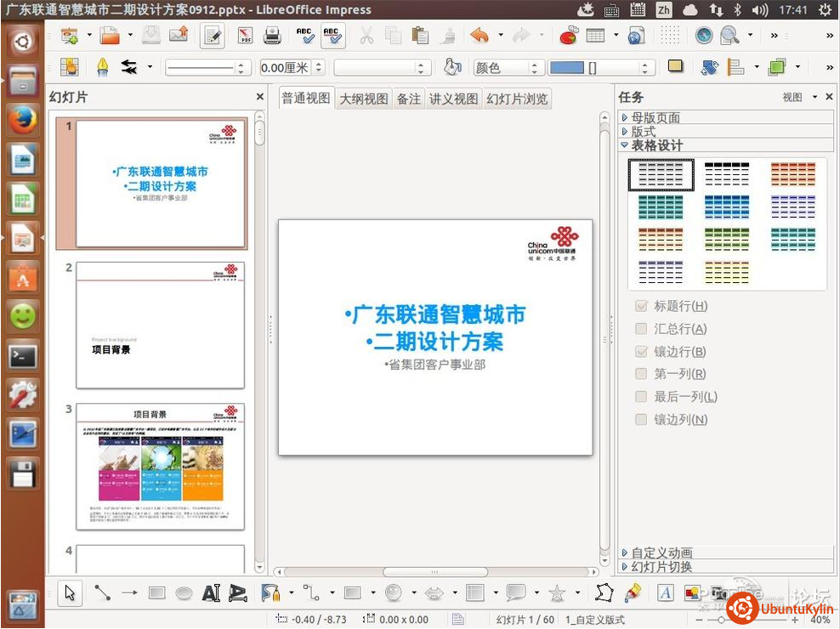Viewport: 840px width, 629px height.
Task: Select the orange table design style
Action: (x=792, y=174)
